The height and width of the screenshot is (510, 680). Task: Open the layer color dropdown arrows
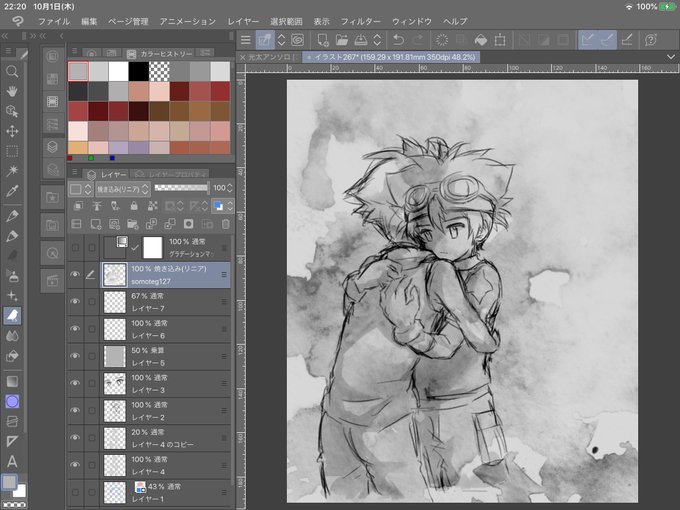tap(230, 206)
